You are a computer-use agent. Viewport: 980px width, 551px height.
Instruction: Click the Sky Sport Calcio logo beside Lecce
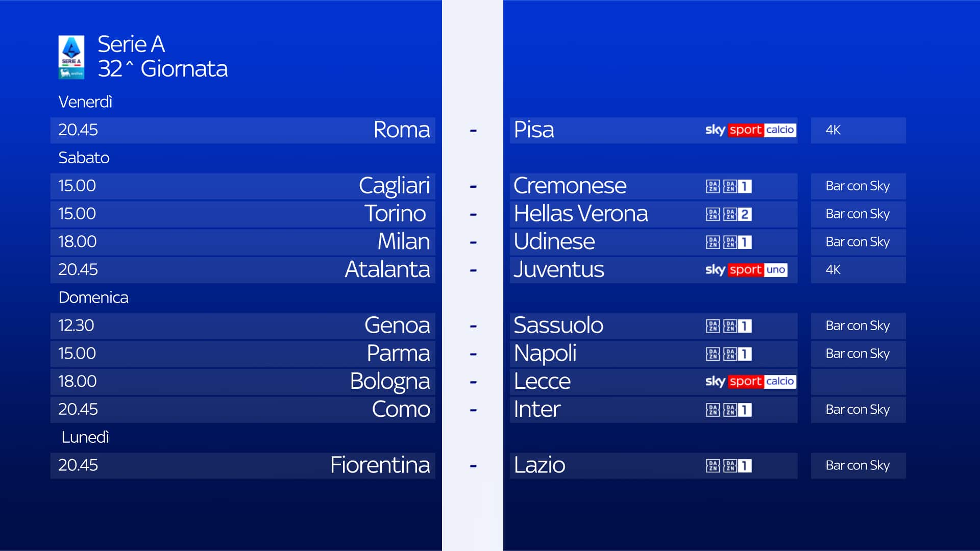coord(750,382)
